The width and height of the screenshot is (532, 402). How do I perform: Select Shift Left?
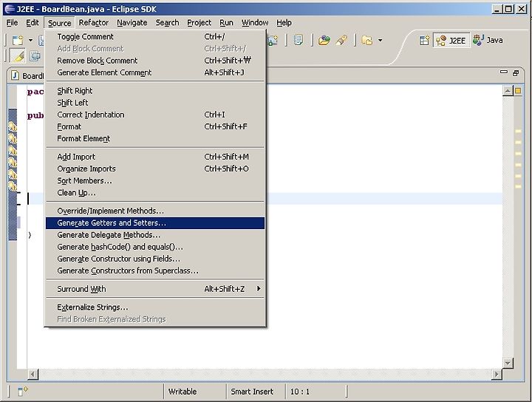pos(155,103)
